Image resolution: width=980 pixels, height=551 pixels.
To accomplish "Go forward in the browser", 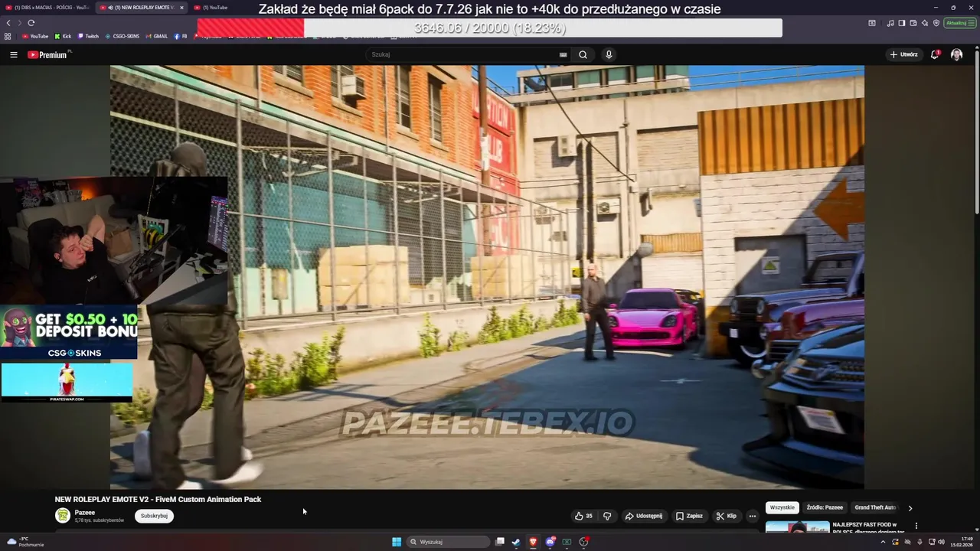I will point(20,23).
